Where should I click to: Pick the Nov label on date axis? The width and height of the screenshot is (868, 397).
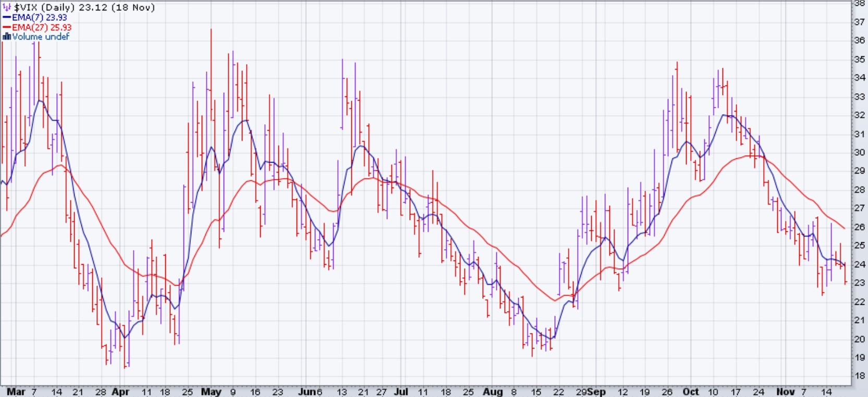786,391
